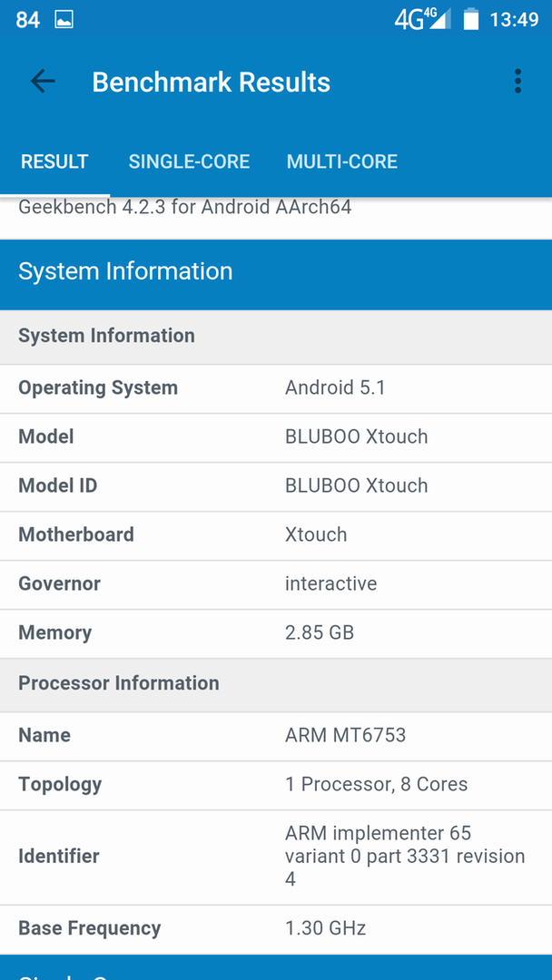552x980 pixels.
Task: Select the 2.85 GB memory value
Action: (x=320, y=632)
